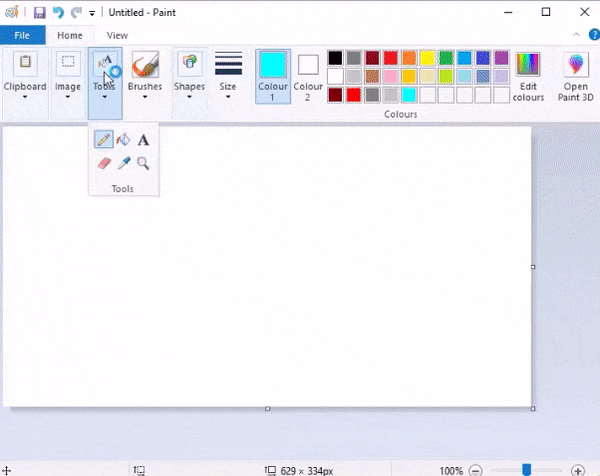
Task: Switch to the View tab
Action: (117, 36)
